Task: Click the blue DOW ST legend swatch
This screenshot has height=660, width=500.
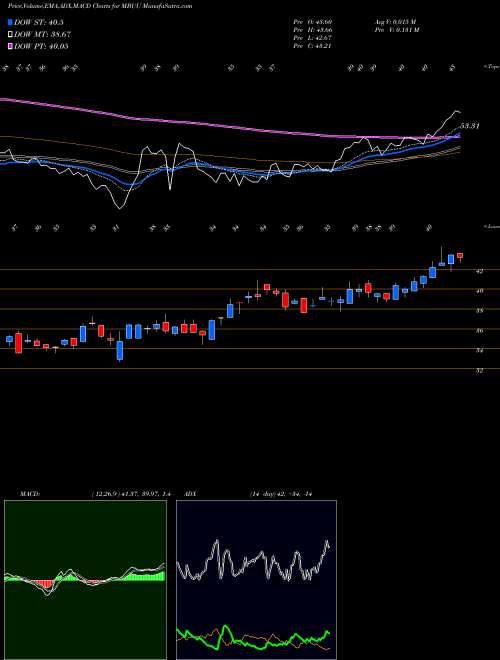Action: pos(11,22)
